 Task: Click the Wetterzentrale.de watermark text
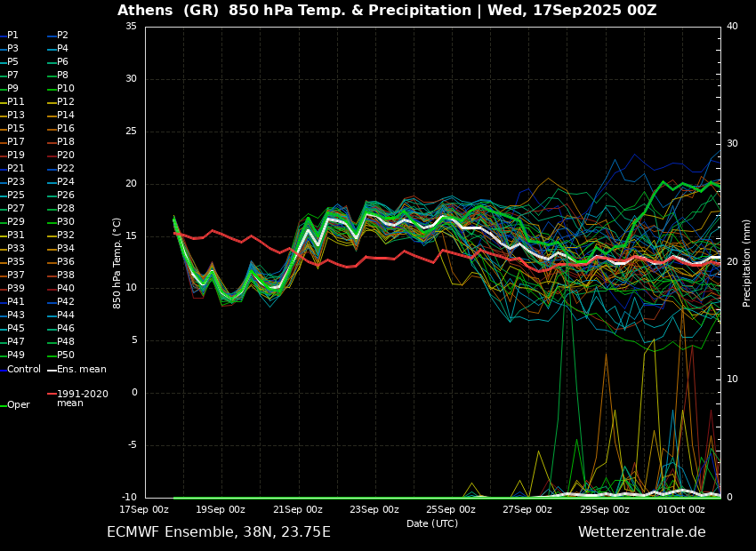(x=641, y=532)
